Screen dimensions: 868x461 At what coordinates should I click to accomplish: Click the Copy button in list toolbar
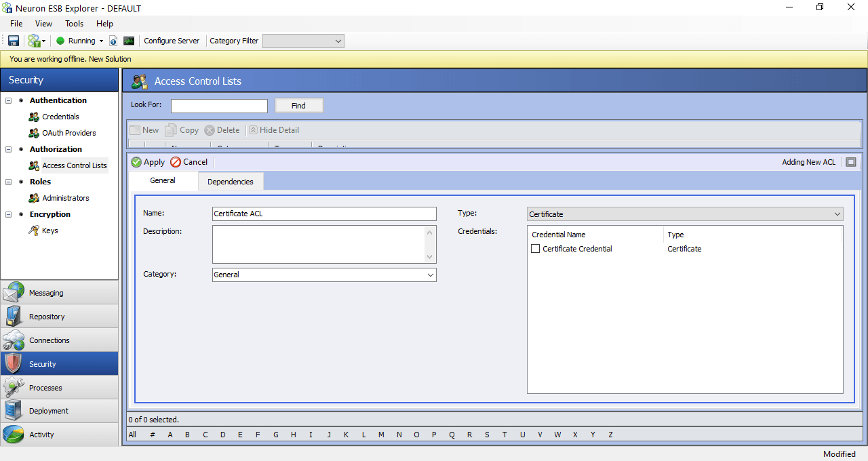[182, 130]
